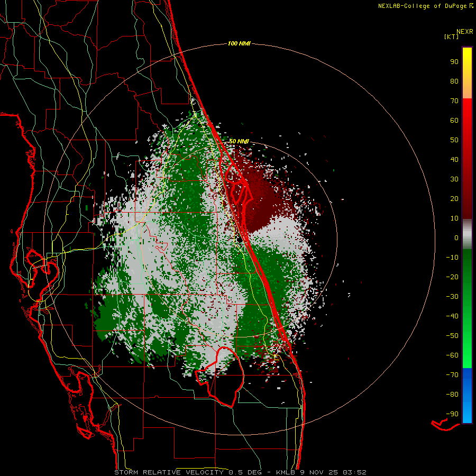Click the -60 value on the velocity scale
This screenshot has height=476, width=476.
[452, 355]
